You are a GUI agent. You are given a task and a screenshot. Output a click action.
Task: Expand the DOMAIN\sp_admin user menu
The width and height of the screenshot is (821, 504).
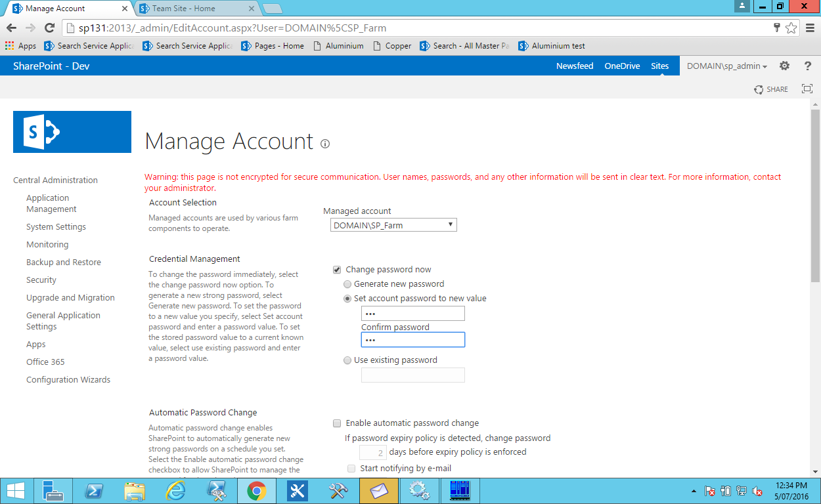(x=727, y=66)
